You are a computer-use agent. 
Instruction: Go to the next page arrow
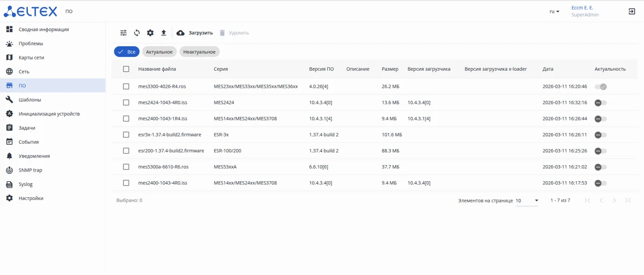tap(614, 200)
